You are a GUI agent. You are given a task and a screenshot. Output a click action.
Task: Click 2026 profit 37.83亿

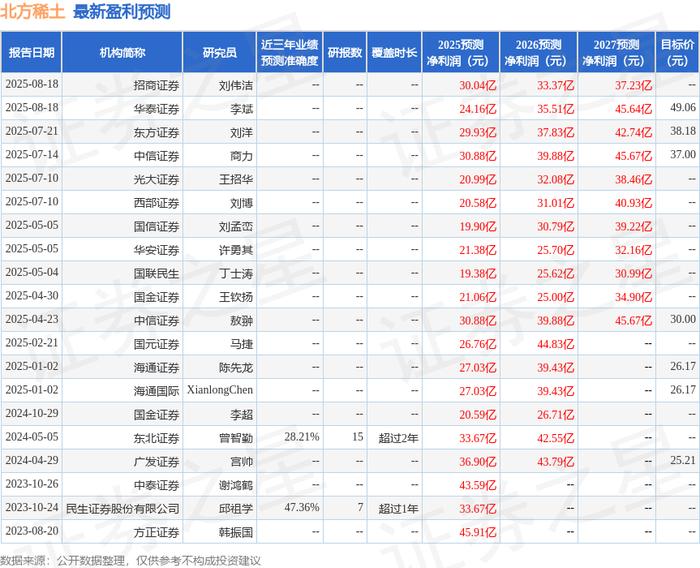coord(555,132)
